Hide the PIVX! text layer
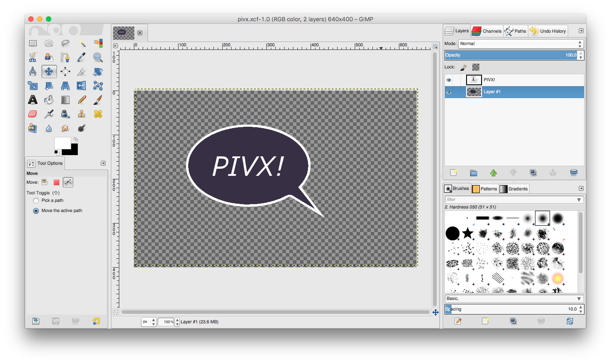Image resolution: width=611 pixels, height=364 pixels. 449,80
